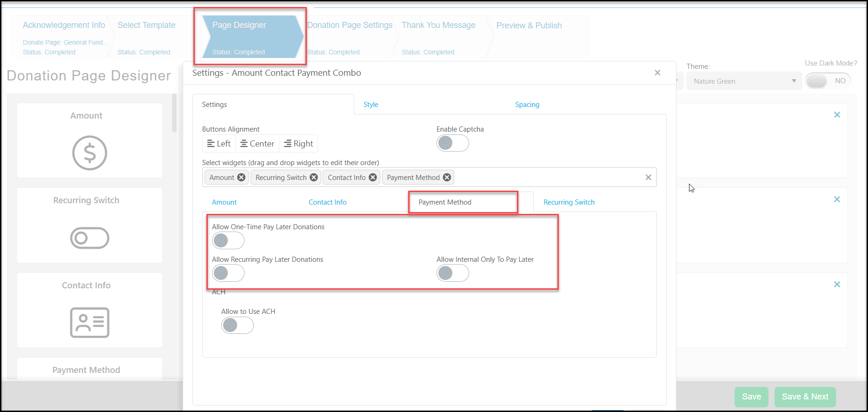Align buttons to the Center
This screenshot has width=868, height=412.
[257, 144]
